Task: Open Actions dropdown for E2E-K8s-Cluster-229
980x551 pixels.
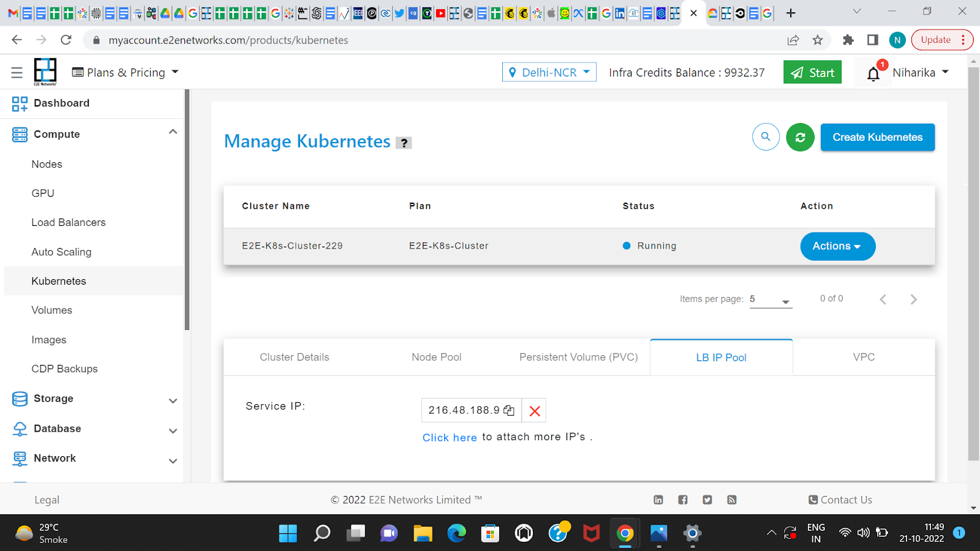Action: tap(837, 246)
